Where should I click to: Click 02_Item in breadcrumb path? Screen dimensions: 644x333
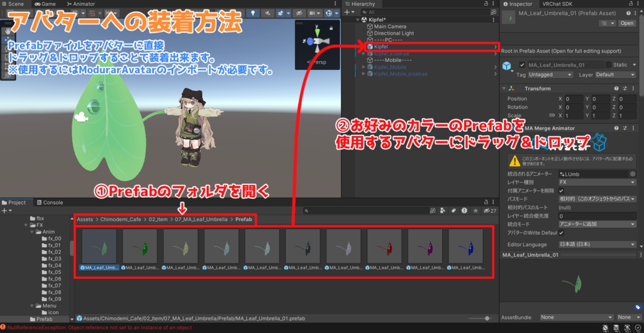[158, 220]
